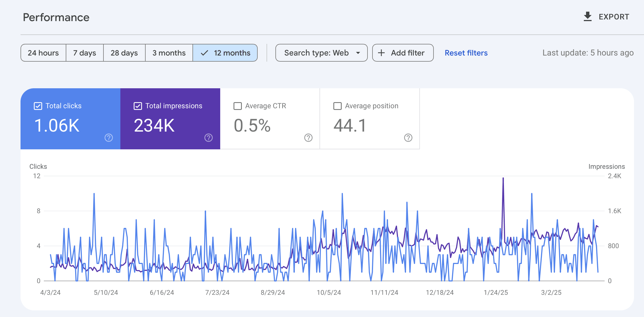Enable the Average CTR checkbox

(x=238, y=106)
